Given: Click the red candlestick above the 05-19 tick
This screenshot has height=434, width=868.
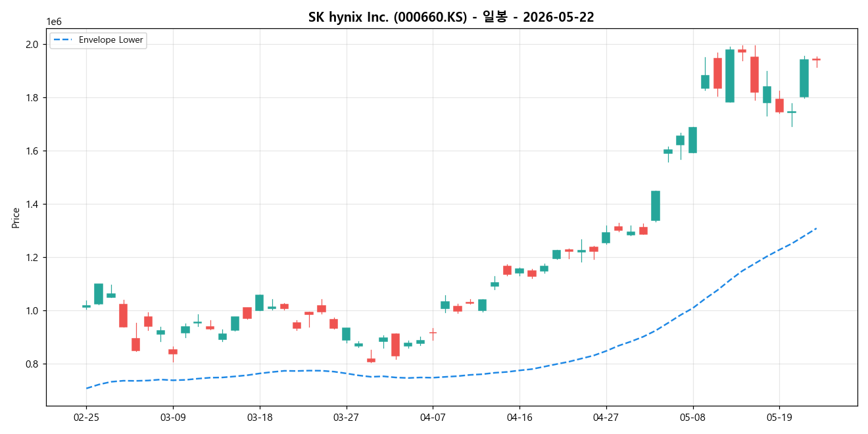Looking at the screenshot, I should pos(779,105).
